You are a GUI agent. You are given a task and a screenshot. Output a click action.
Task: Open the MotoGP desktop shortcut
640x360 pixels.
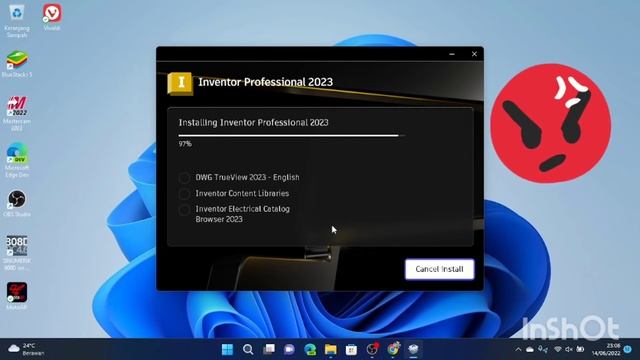pyautogui.click(x=17, y=296)
